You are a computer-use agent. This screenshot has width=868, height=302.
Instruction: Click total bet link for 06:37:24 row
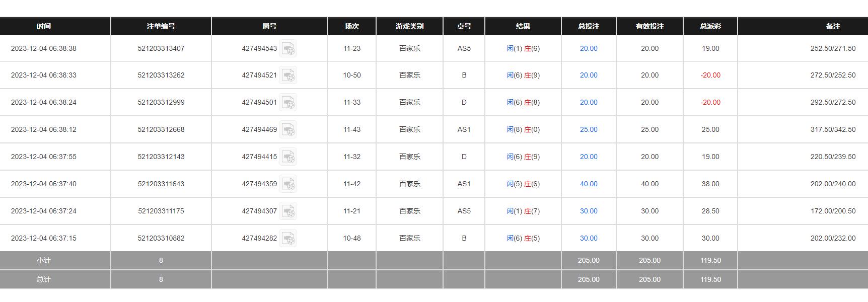coord(589,211)
